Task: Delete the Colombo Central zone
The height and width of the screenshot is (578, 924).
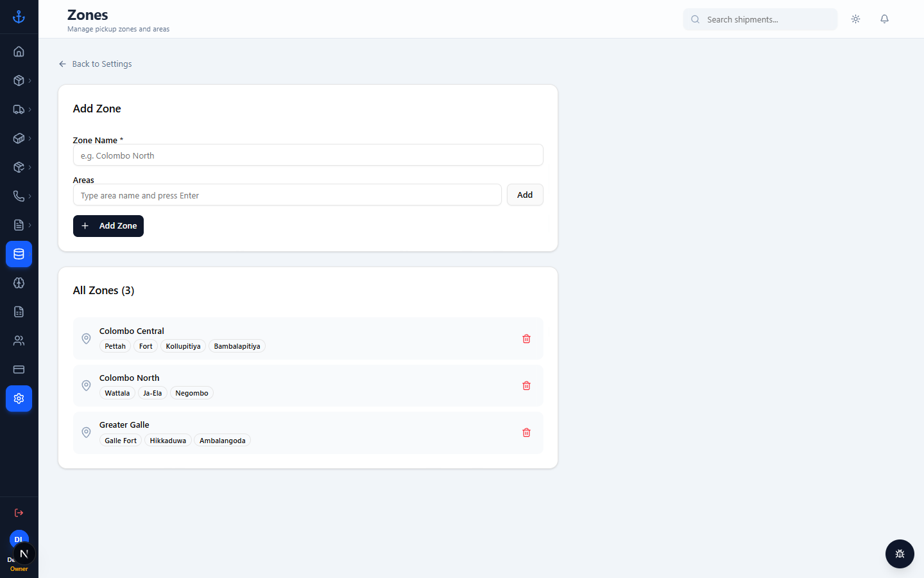Action: coord(526,338)
